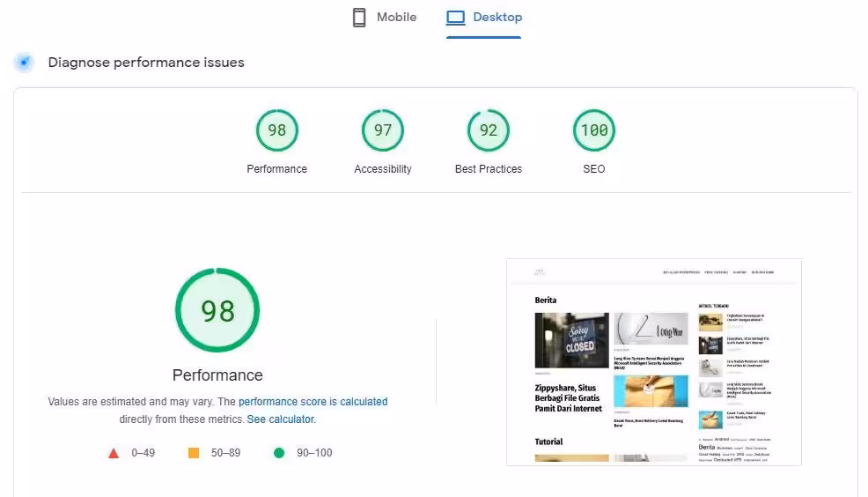Click the SEO label

[594, 169]
